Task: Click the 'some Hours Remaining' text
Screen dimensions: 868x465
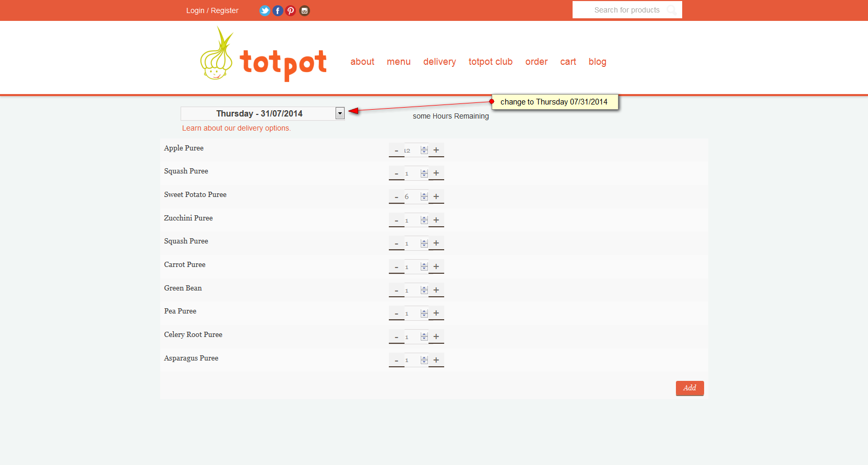Action: point(451,116)
